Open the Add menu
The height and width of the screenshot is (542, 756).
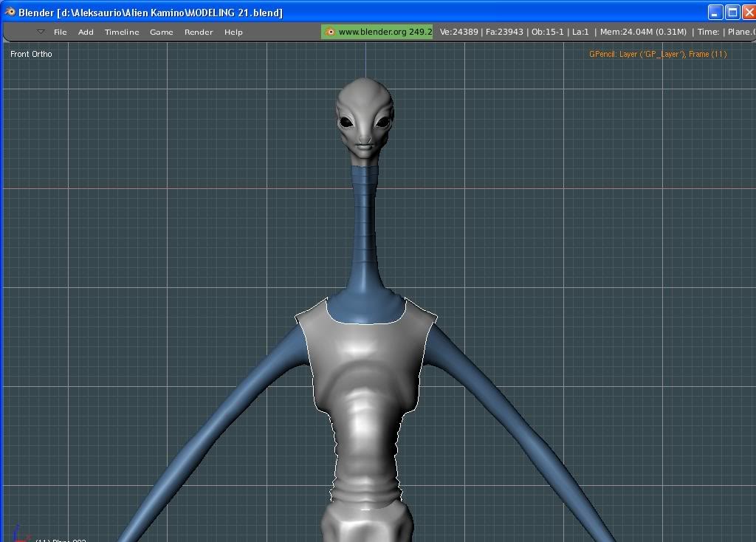pos(86,32)
